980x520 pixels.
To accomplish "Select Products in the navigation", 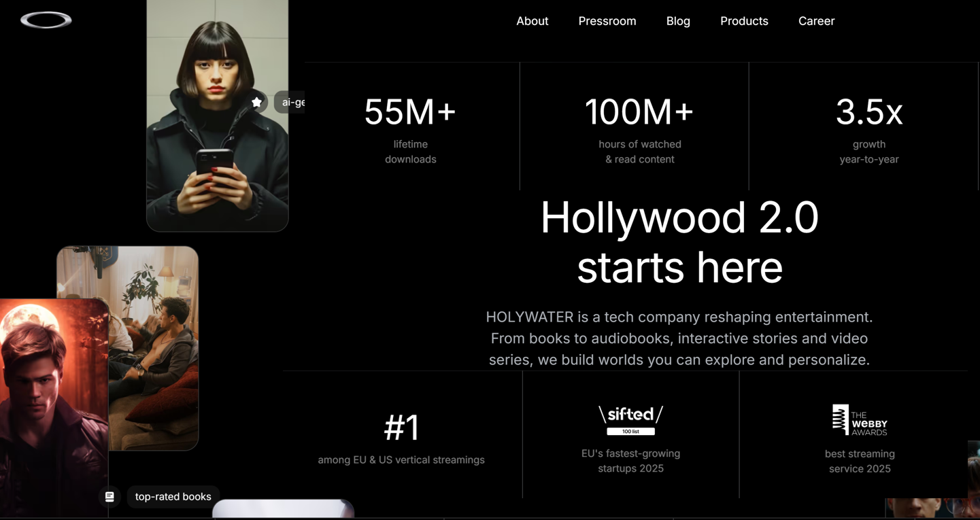I will (x=744, y=21).
